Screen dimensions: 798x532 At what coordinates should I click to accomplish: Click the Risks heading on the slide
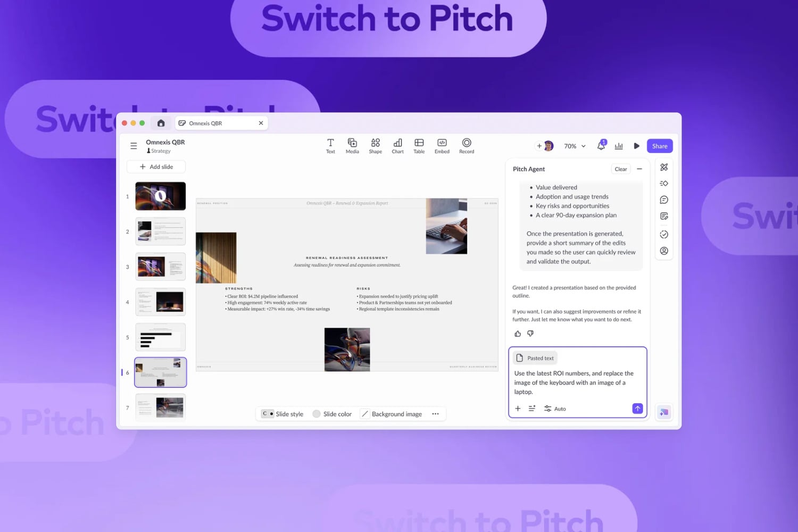point(363,289)
